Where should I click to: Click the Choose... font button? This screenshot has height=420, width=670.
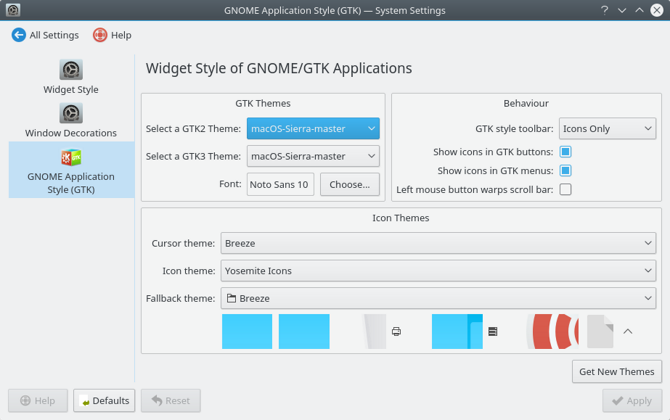coord(350,184)
